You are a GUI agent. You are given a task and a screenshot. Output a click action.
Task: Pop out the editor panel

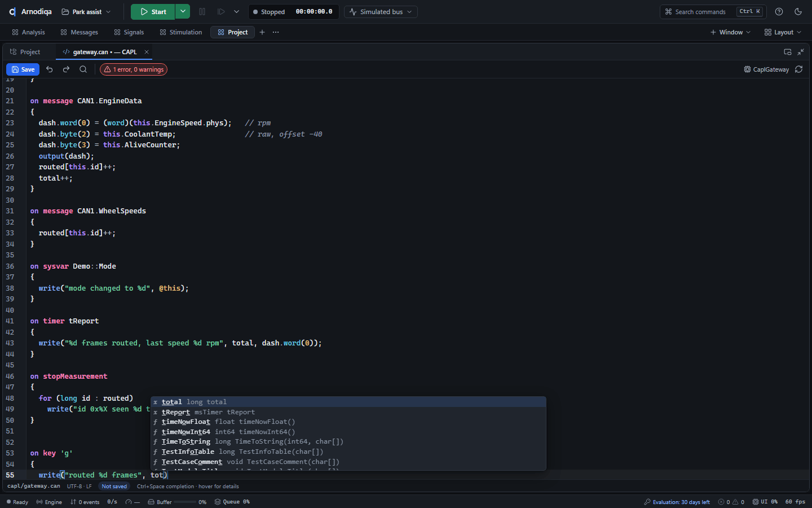(788, 52)
